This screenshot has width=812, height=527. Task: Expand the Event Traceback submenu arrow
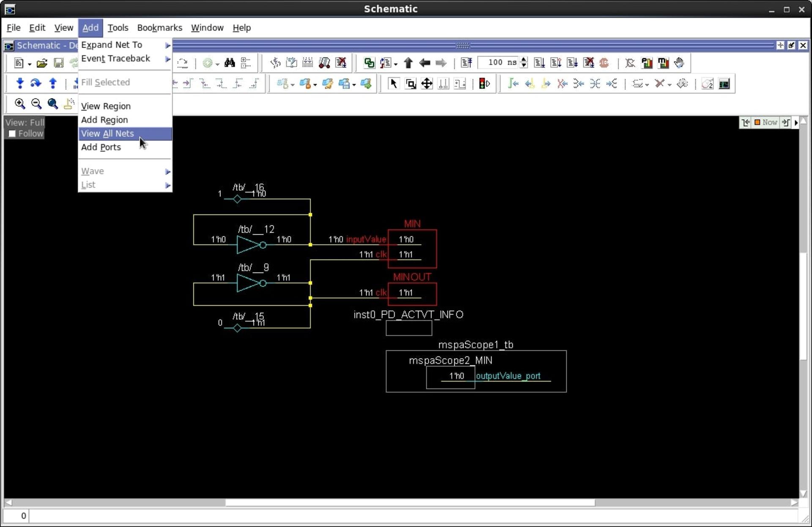[168, 59]
